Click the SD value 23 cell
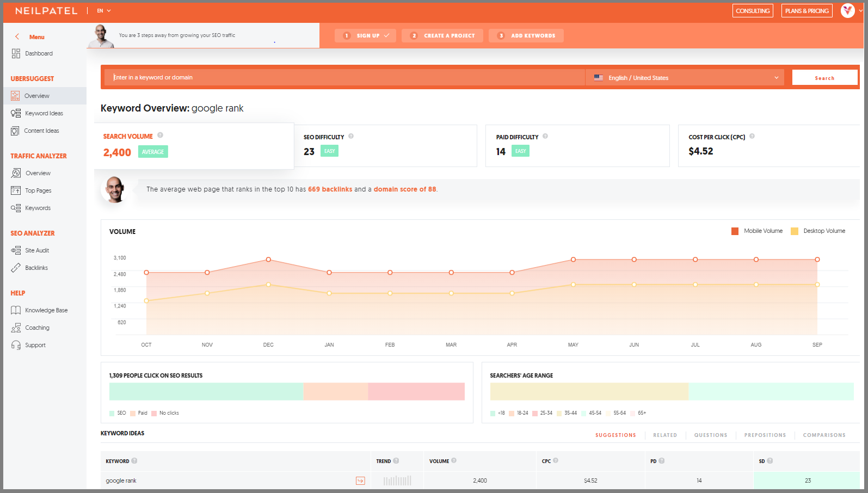Viewport: 868px width, 493px height. pyautogui.click(x=808, y=480)
